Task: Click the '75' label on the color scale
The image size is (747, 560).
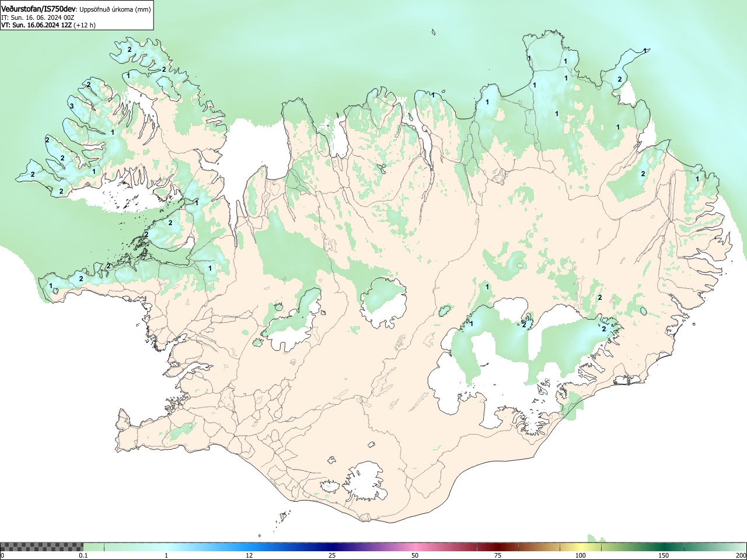Action: point(498,555)
